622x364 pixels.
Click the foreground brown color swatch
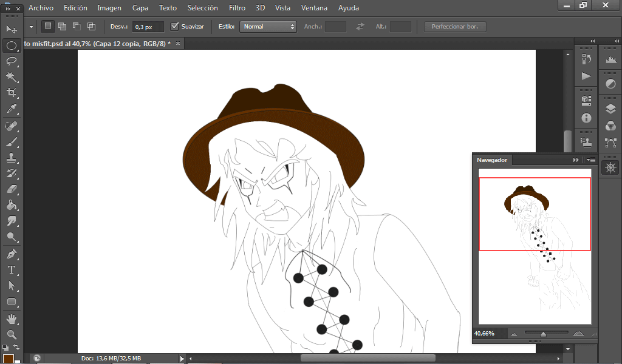[x=8, y=359]
